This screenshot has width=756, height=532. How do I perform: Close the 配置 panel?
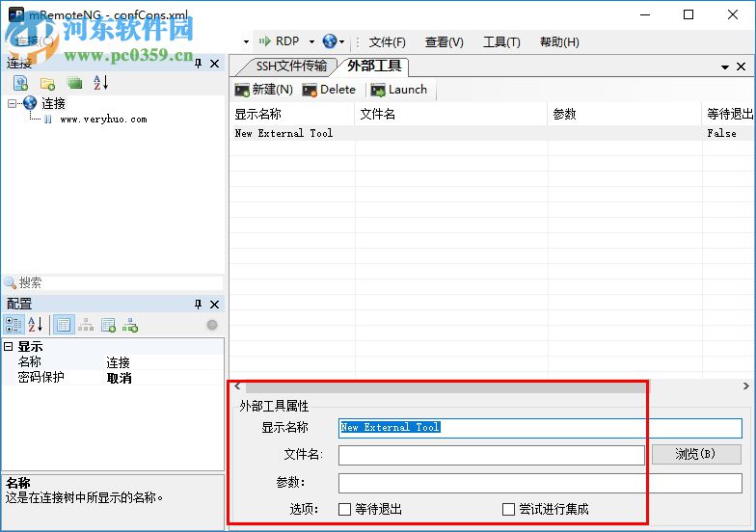click(214, 305)
